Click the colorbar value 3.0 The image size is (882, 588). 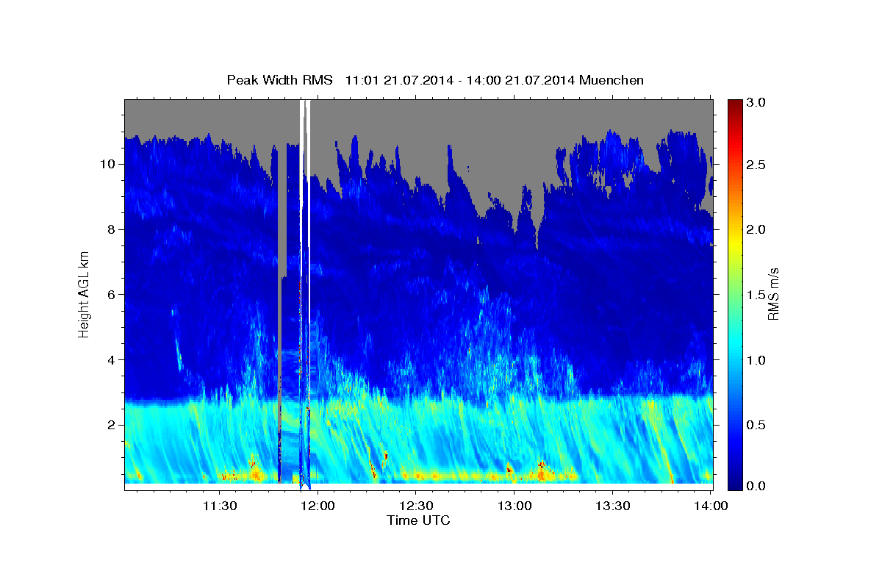(x=757, y=102)
